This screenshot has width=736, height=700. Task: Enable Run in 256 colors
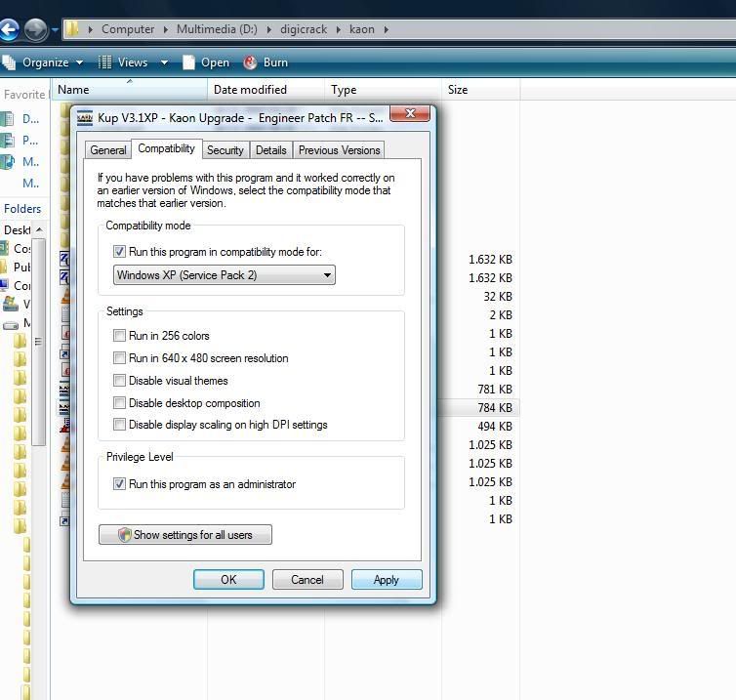tap(120, 336)
